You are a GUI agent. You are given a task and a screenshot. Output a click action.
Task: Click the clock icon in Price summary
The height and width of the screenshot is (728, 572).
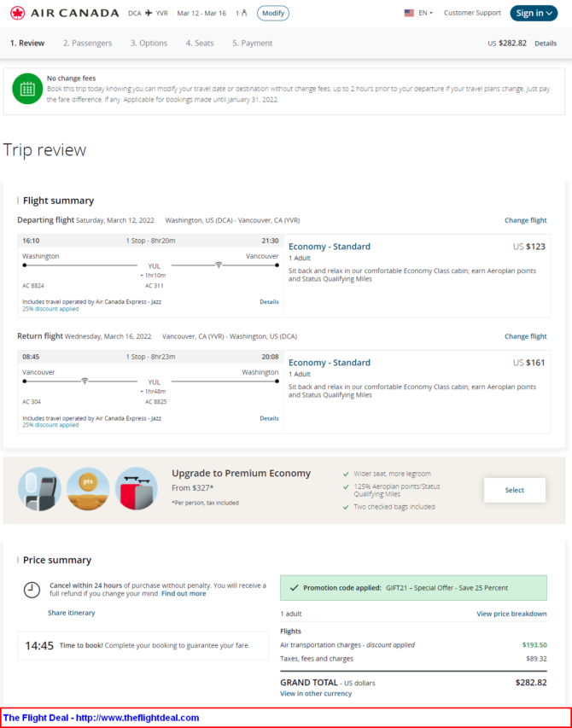tap(32, 590)
